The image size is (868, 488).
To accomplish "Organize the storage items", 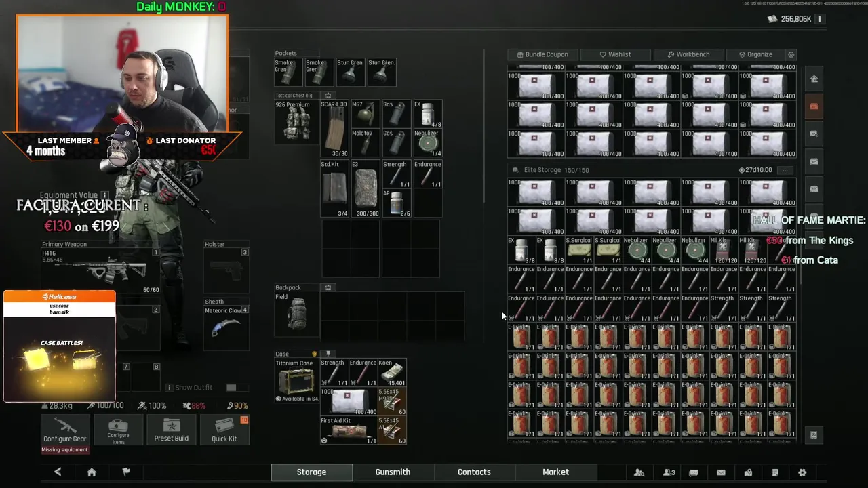I will [755, 54].
